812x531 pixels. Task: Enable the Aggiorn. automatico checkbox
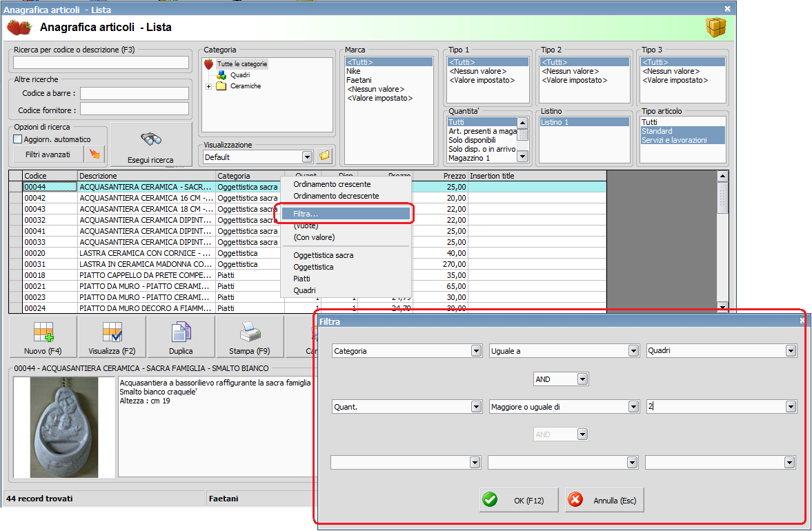pyautogui.click(x=19, y=139)
